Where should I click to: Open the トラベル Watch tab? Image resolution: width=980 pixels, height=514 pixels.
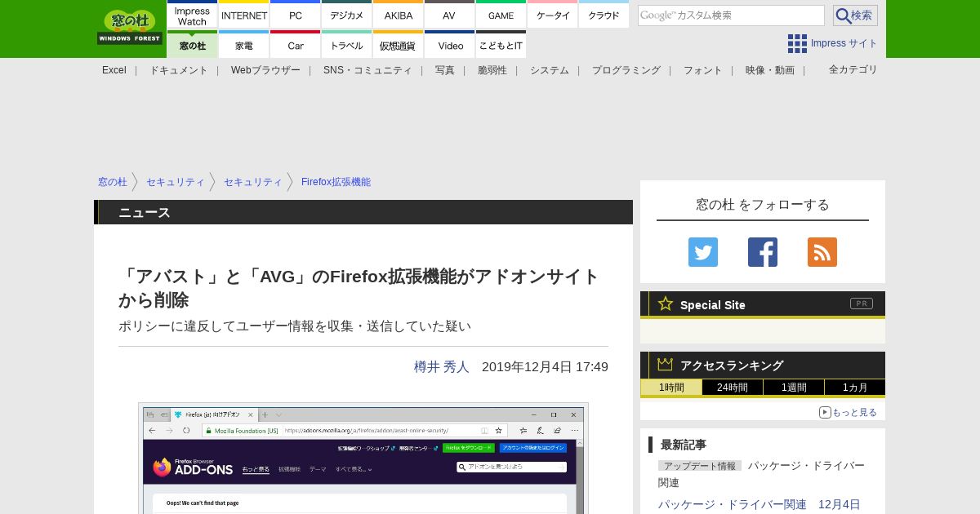(347, 45)
